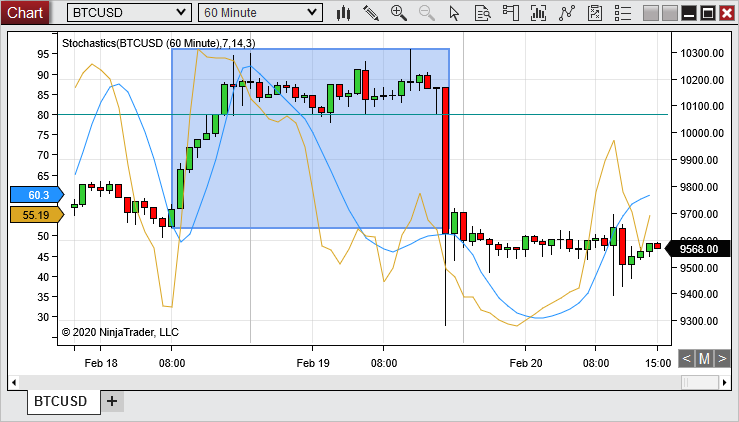Open the chart Properties list icon
This screenshot has width=739, height=422.
click(x=624, y=13)
